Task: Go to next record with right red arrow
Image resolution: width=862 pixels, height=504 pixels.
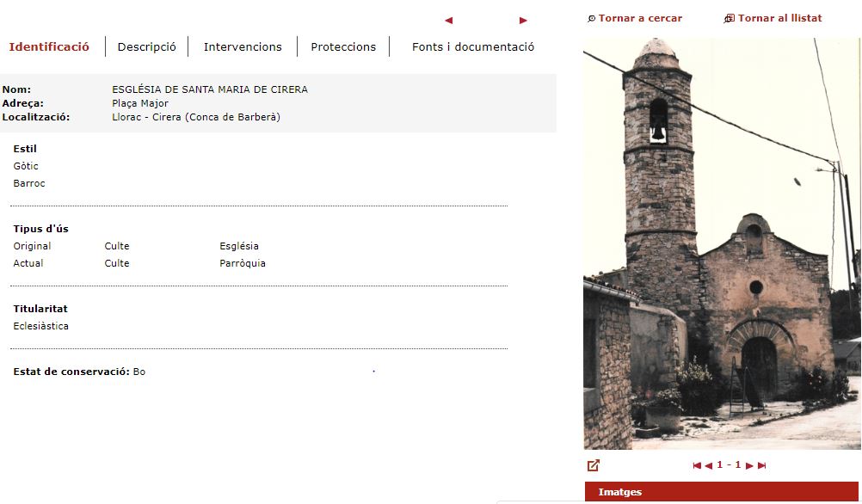Action: coord(523,21)
